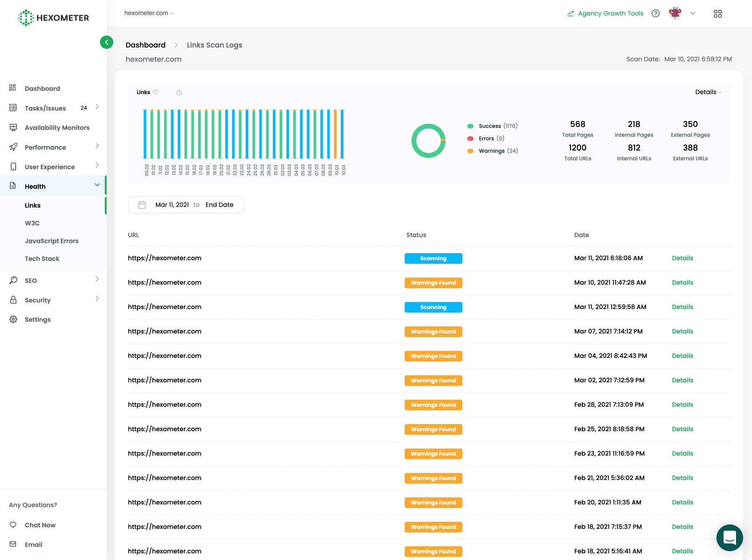The image size is (752, 560).
Task: Click Chat Now link
Action: tap(40, 525)
